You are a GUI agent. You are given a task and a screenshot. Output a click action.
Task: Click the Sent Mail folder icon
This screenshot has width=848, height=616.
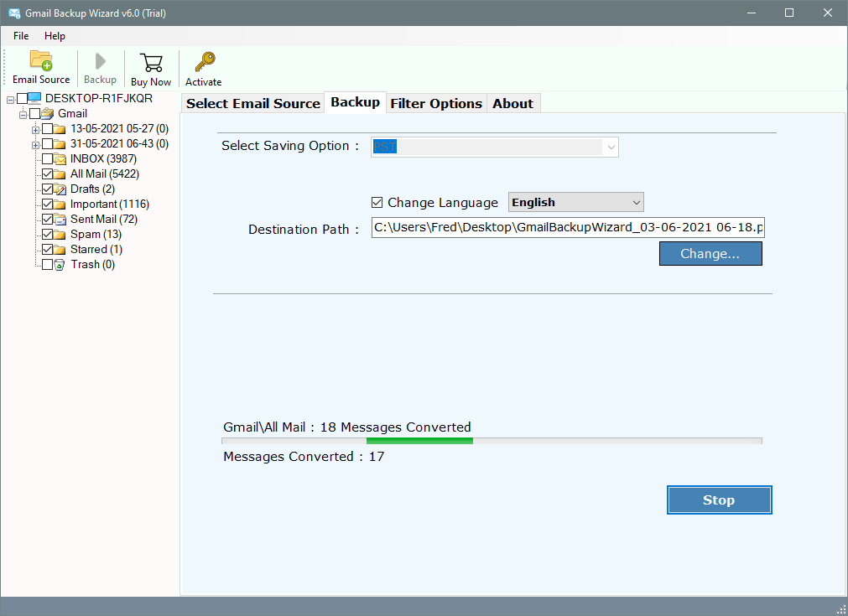point(60,220)
